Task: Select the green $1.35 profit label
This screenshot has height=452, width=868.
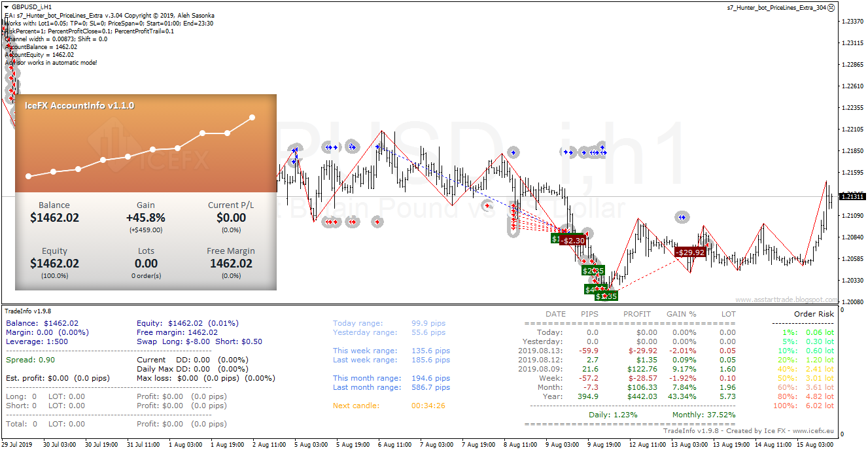Action: point(606,296)
